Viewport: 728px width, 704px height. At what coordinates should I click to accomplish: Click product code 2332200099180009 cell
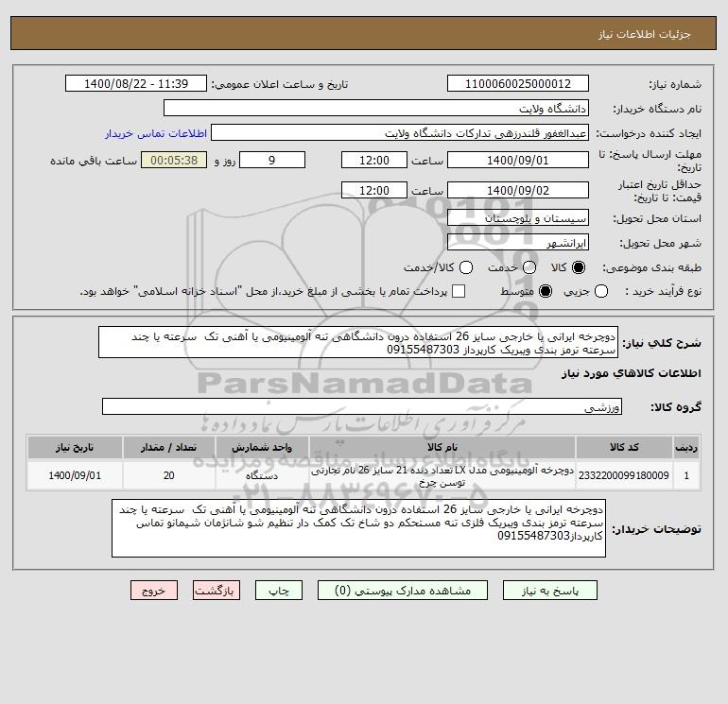click(624, 475)
